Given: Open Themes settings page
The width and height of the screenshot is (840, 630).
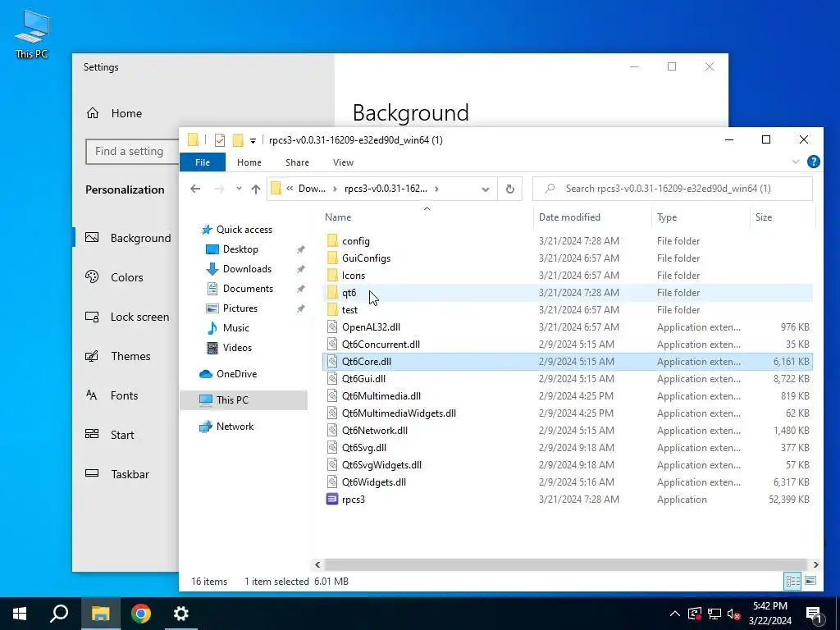Looking at the screenshot, I should [130, 356].
